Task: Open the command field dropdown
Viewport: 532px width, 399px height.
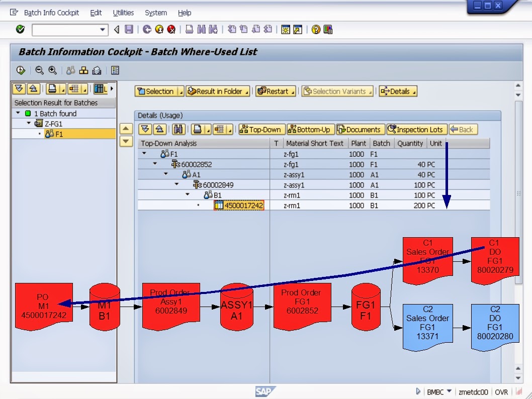Action: pyautogui.click(x=102, y=30)
